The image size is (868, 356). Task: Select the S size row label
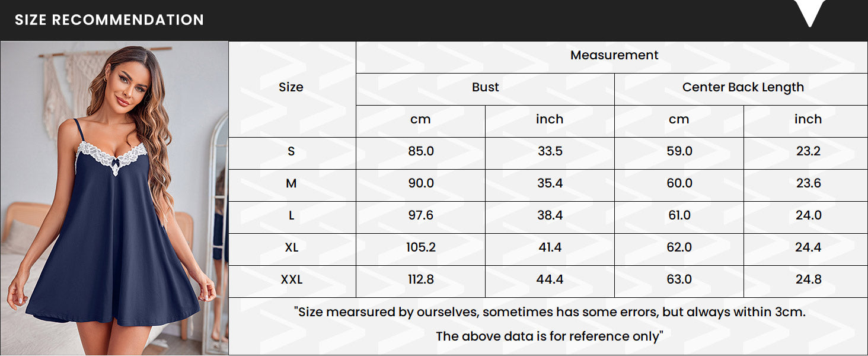[x=291, y=151]
